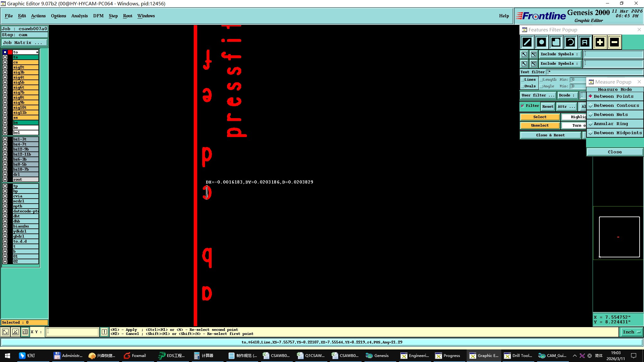Open the Analysis menu
The image size is (644, 362).
[79, 16]
